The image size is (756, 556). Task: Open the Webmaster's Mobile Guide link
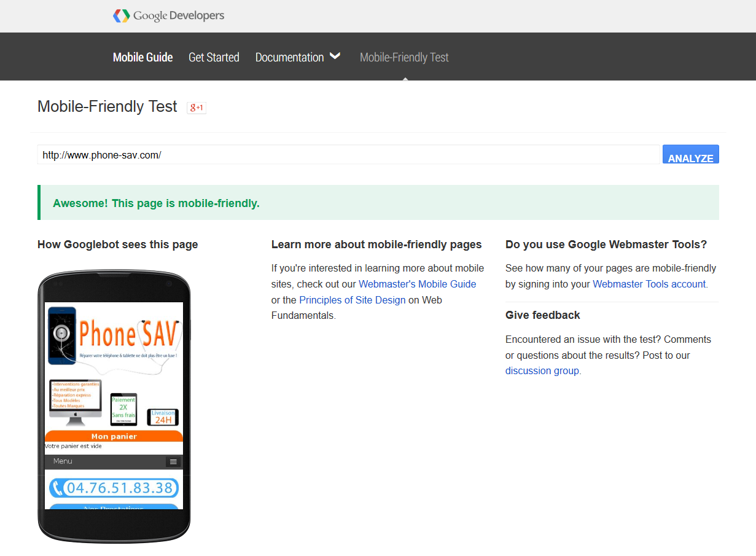[x=418, y=284]
